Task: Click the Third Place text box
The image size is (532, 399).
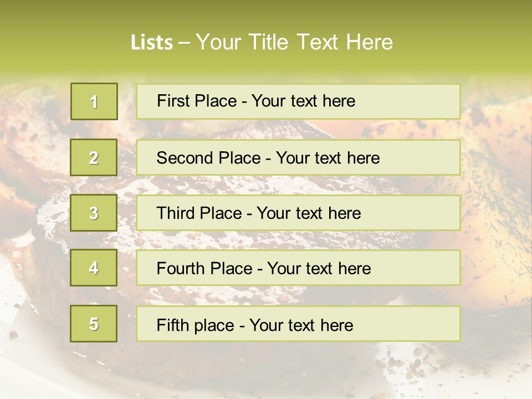Action: coord(298,213)
